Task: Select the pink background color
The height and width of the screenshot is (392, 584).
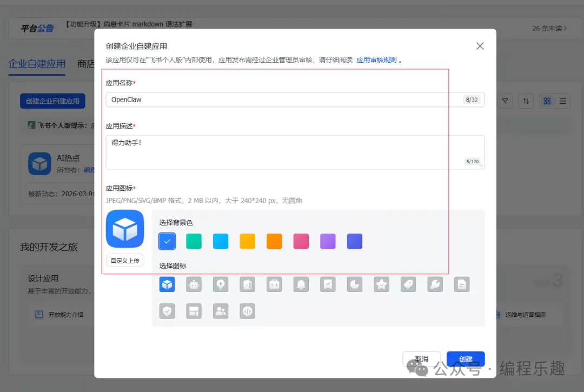Action: [x=301, y=241]
